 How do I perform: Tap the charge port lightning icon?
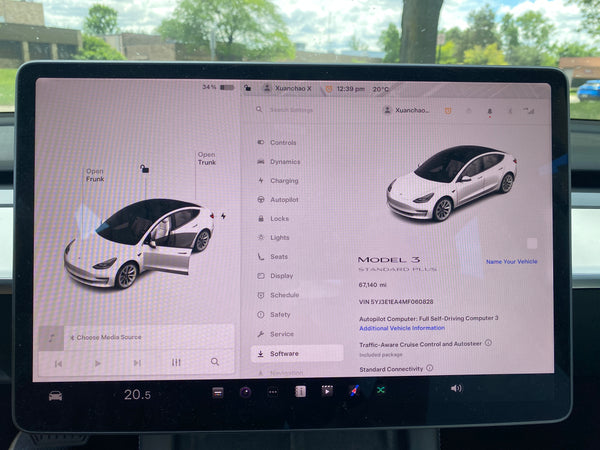tap(223, 216)
